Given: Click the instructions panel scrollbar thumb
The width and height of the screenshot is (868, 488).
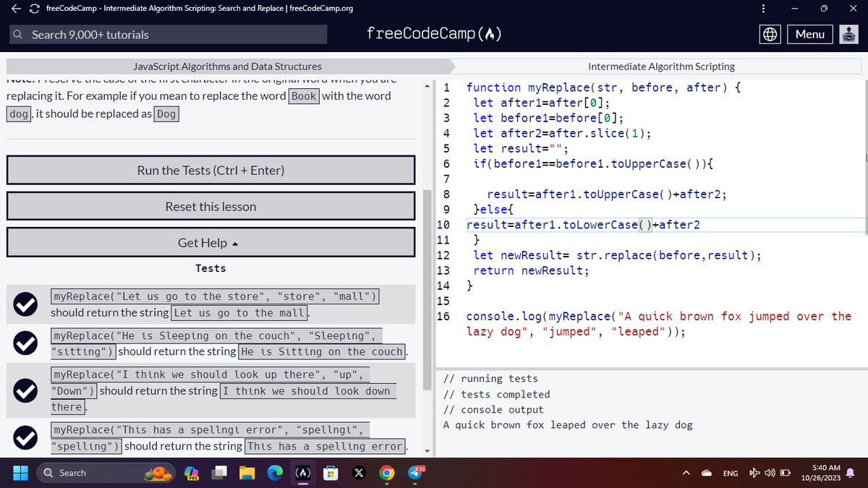Looking at the screenshot, I should [x=427, y=289].
